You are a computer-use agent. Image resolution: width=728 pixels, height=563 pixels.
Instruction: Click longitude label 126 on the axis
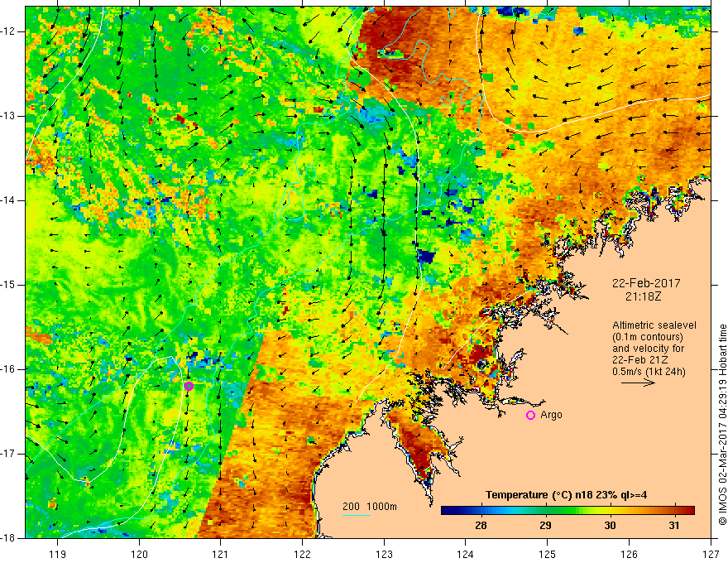[629, 555]
